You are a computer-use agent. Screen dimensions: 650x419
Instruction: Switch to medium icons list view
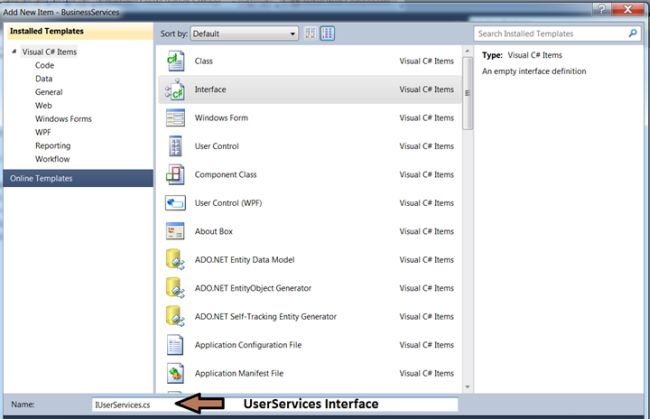pyautogui.click(x=327, y=34)
